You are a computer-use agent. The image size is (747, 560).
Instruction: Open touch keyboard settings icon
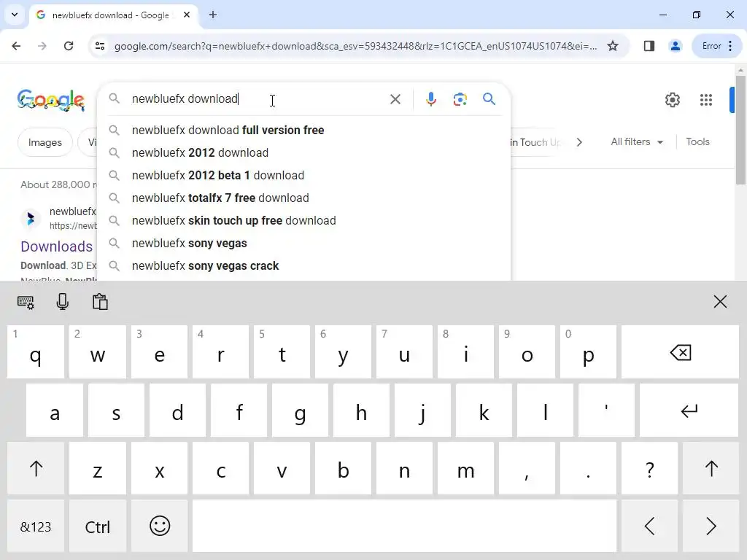tap(26, 302)
